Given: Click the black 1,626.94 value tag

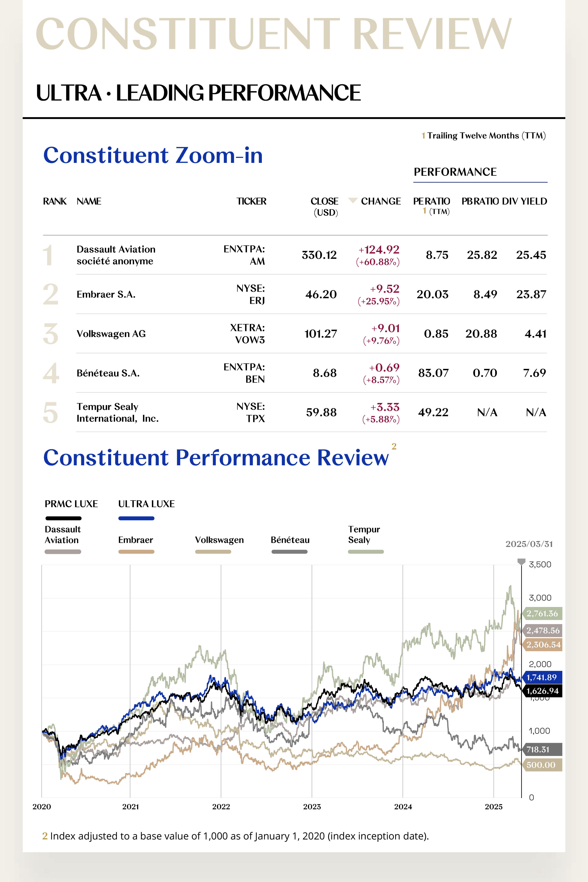Looking at the screenshot, I should (x=542, y=691).
